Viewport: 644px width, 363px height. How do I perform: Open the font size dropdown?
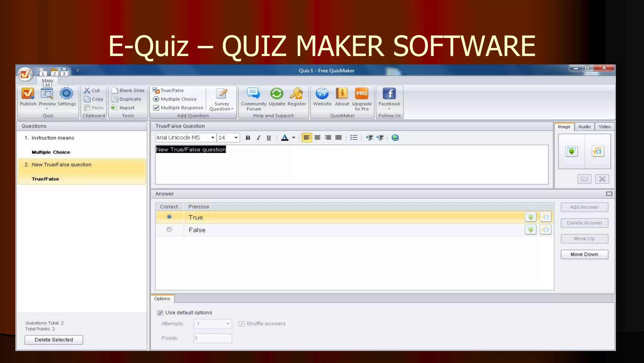pyautogui.click(x=236, y=138)
